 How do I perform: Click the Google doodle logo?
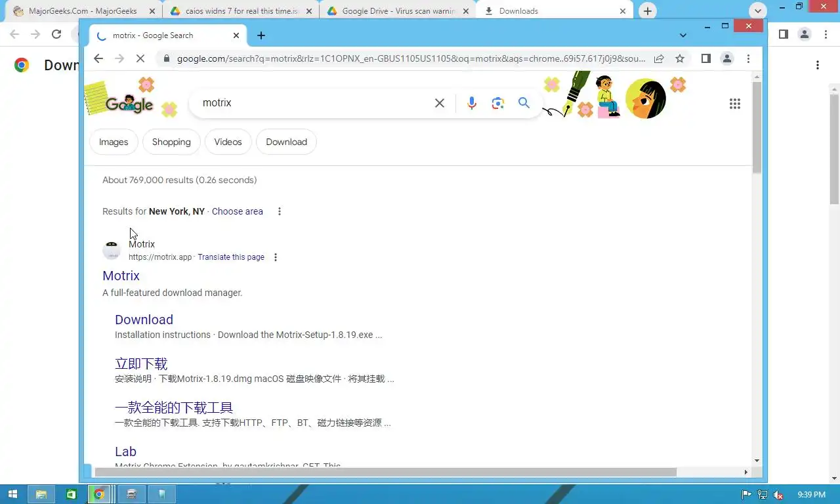click(x=129, y=103)
